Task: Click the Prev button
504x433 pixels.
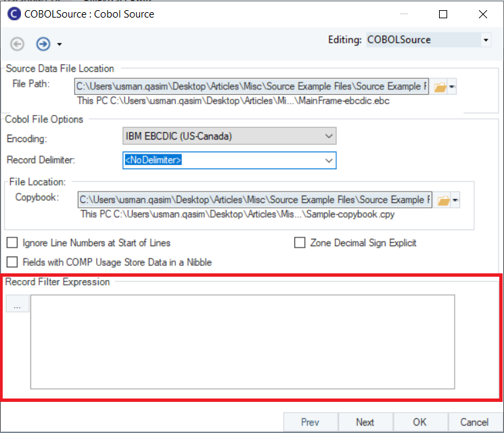Action: pyautogui.click(x=310, y=422)
